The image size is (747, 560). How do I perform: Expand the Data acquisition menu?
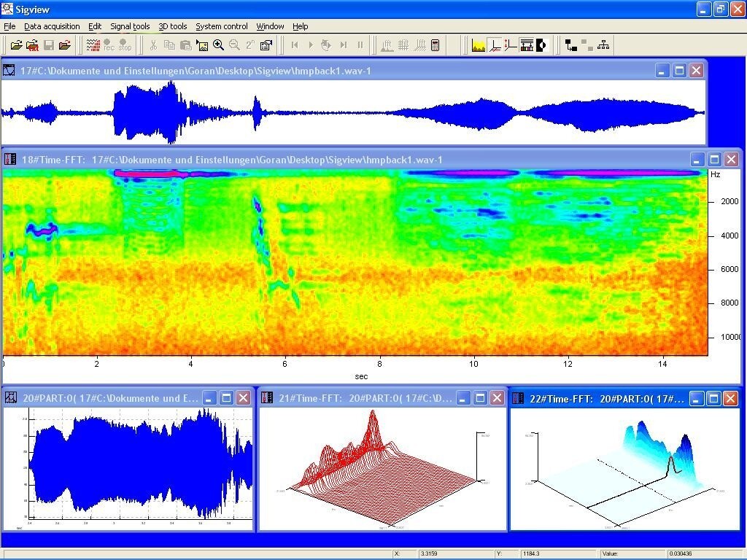(x=52, y=26)
